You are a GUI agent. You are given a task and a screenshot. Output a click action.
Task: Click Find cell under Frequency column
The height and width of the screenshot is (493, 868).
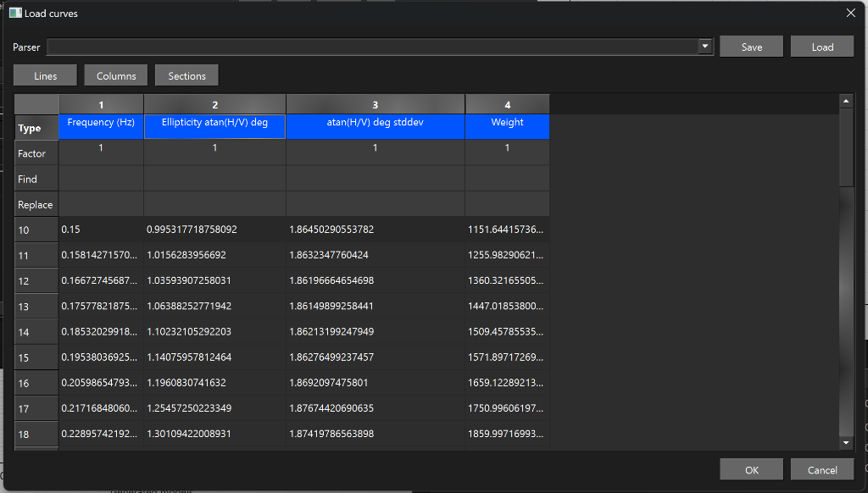(101, 179)
